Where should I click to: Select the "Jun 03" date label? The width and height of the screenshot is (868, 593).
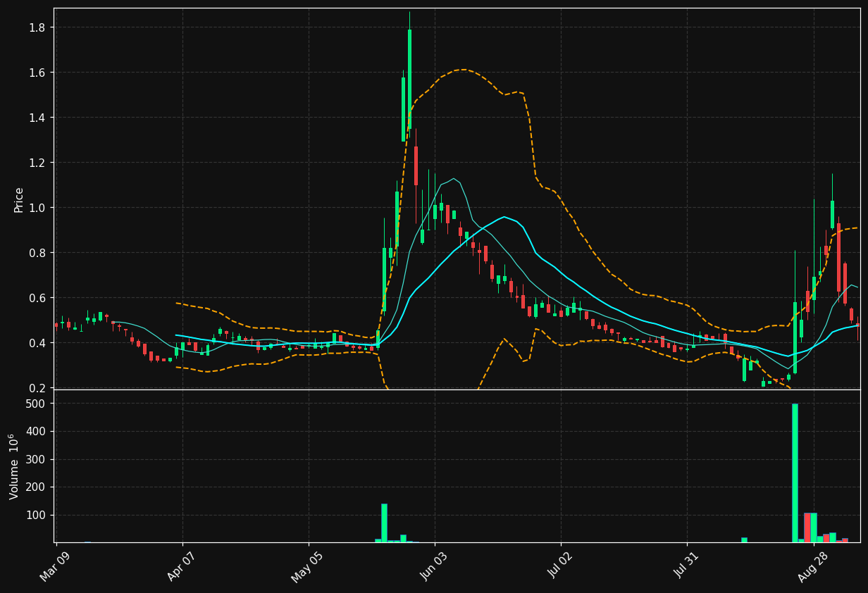[x=434, y=566]
